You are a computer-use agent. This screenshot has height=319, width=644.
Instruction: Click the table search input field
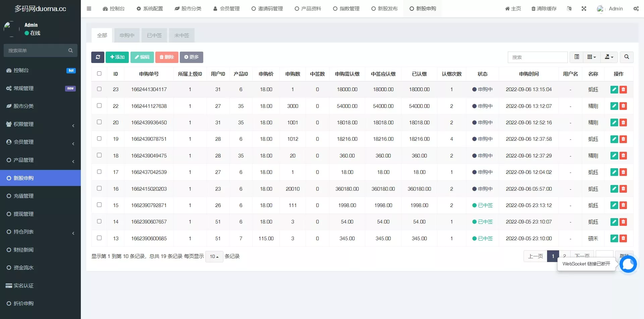(x=537, y=57)
